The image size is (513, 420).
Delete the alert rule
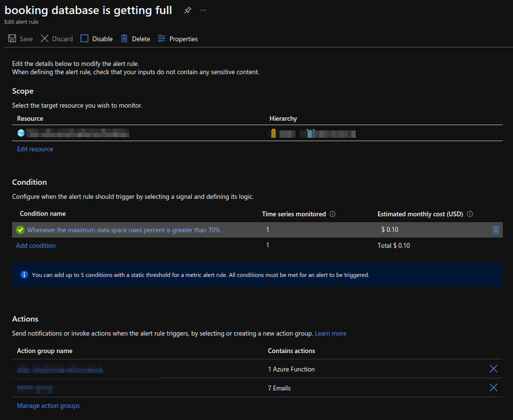135,38
